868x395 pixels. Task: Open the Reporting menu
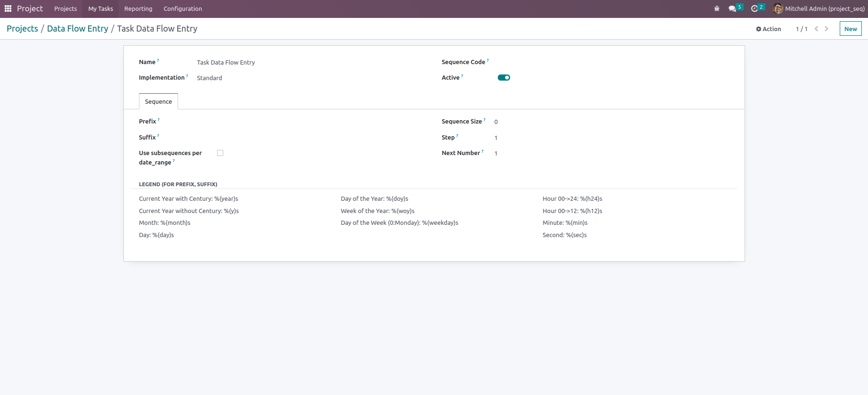(x=138, y=8)
